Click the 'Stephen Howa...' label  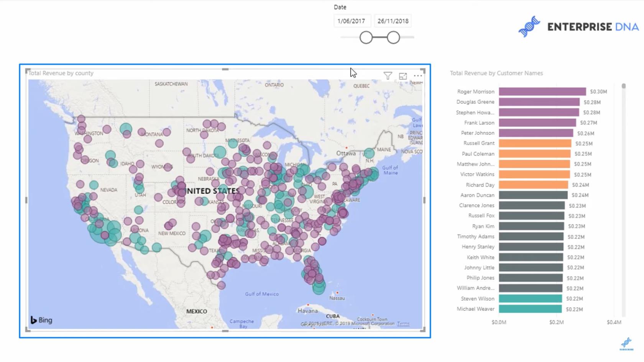tap(475, 112)
